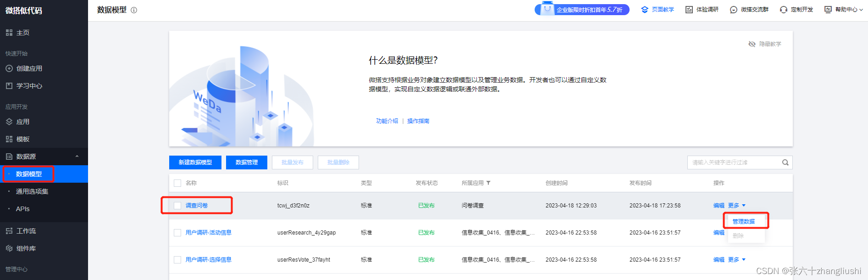Click the 微搭低代码 logo
This screenshot has height=280, width=868.
(24, 11)
